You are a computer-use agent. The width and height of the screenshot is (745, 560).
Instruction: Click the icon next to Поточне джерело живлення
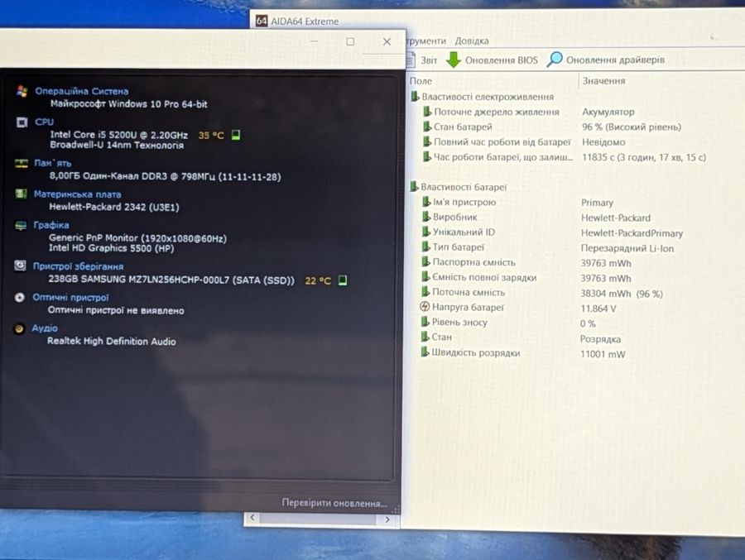click(426, 112)
